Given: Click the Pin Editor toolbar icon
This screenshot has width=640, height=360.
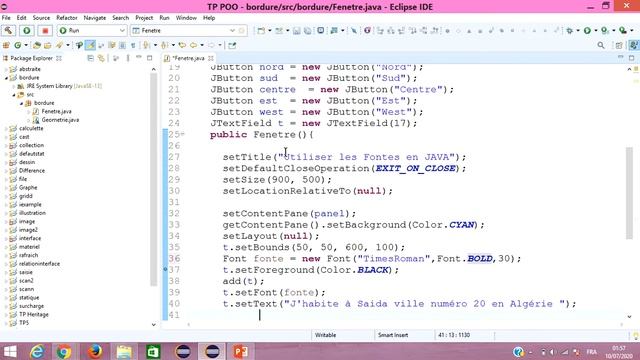Looking at the screenshot, I should click(x=232, y=45).
